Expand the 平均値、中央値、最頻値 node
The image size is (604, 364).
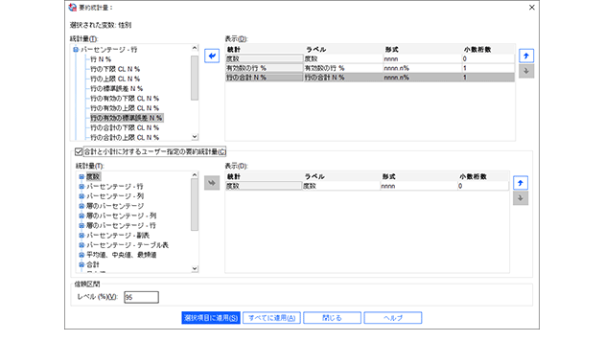point(81,255)
